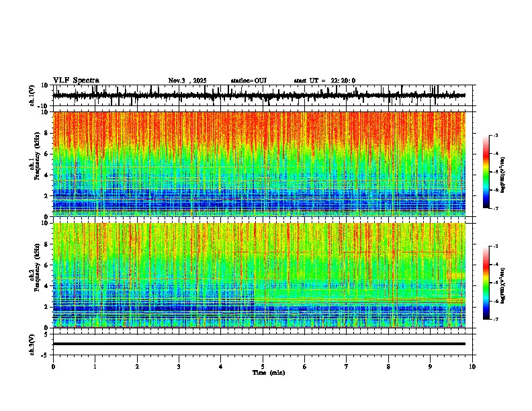This screenshot has height=411, width=532.
Task: Click the "start UT = 22:20: 0" text
Action: (x=324, y=81)
